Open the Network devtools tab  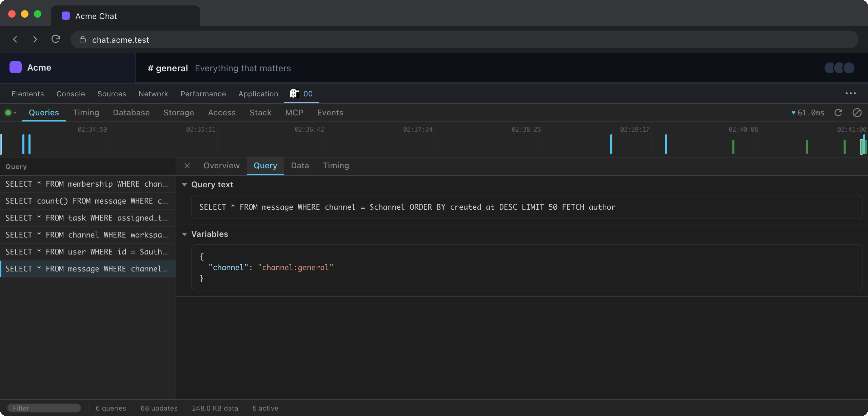[153, 94]
